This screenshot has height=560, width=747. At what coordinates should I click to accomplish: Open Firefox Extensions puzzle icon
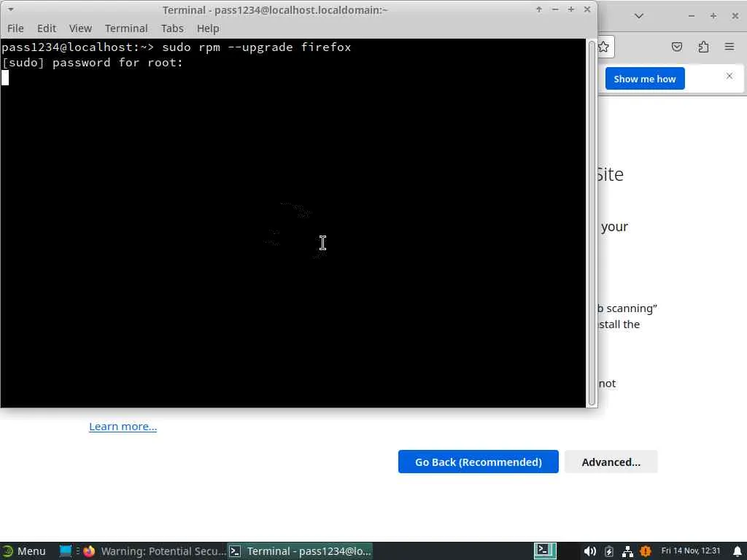coord(703,47)
